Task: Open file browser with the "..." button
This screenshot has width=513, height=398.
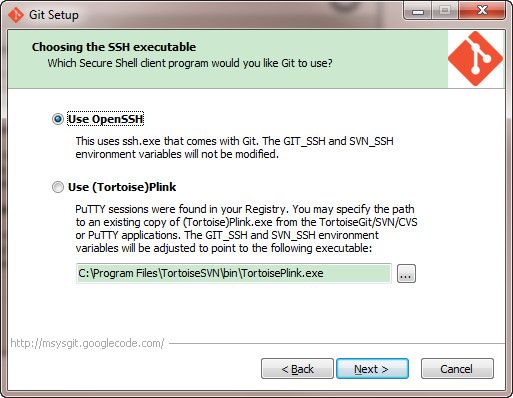Action: point(406,274)
